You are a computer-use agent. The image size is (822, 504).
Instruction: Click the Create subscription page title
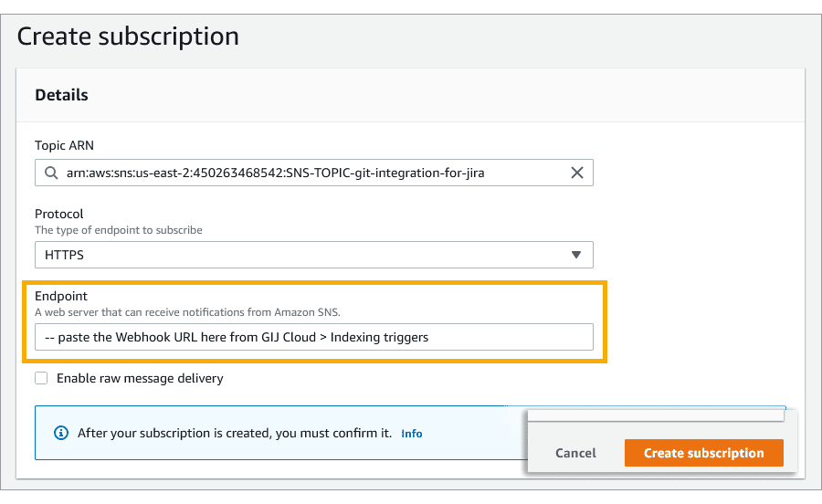click(x=128, y=37)
